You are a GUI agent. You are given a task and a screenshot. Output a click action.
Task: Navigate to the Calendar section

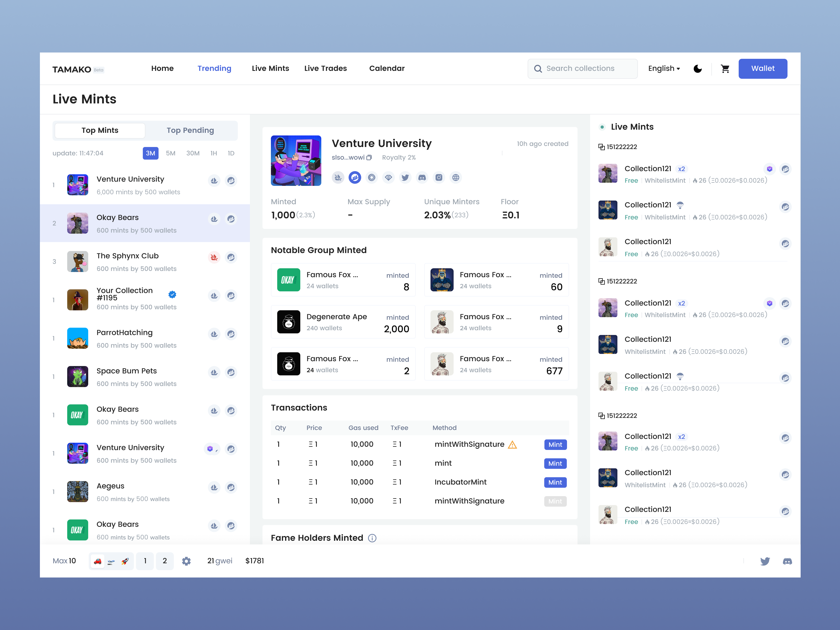(x=387, y=68)
